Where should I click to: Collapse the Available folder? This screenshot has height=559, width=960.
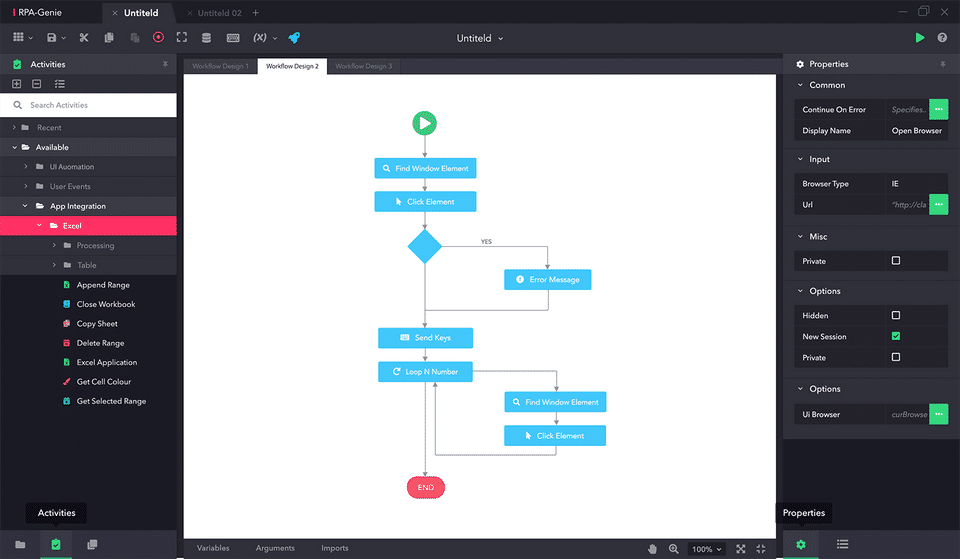(x=14, y=147)
